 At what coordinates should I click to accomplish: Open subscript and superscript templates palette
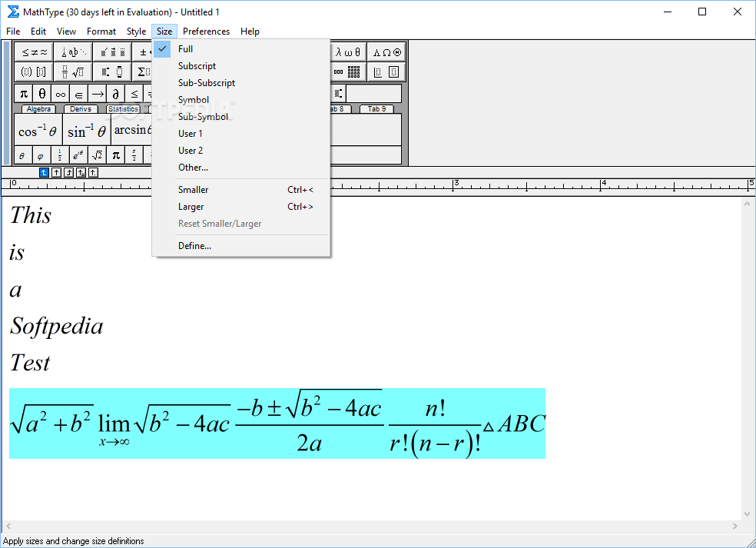point(112,72)
